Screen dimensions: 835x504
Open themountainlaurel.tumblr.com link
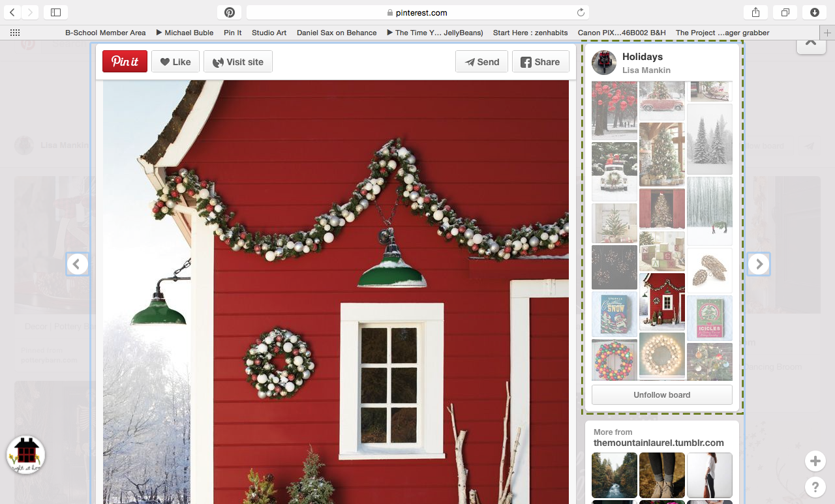[x=658, y=443]
